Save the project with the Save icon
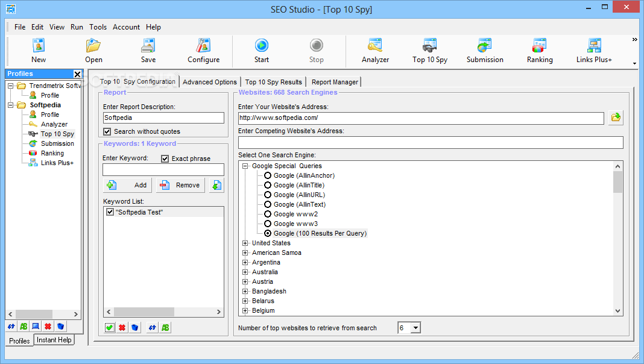The width and height of the screenshot is (644, 364). coord(148,51)
